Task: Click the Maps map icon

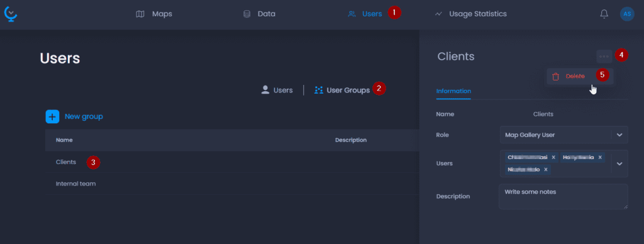Action: coord(140,14)
